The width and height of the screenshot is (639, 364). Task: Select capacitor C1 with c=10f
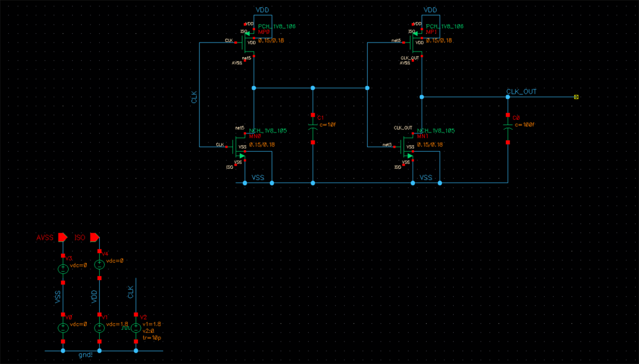tap(313, 129)
